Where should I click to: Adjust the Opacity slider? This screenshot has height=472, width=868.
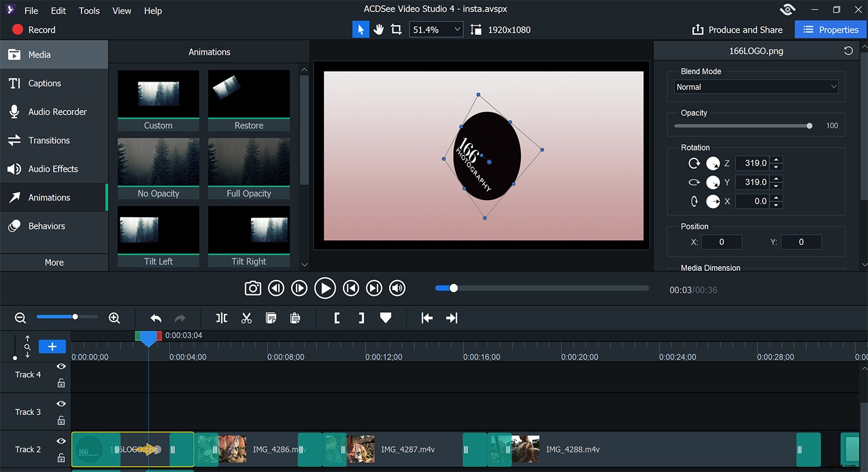(x=808, y=126)
